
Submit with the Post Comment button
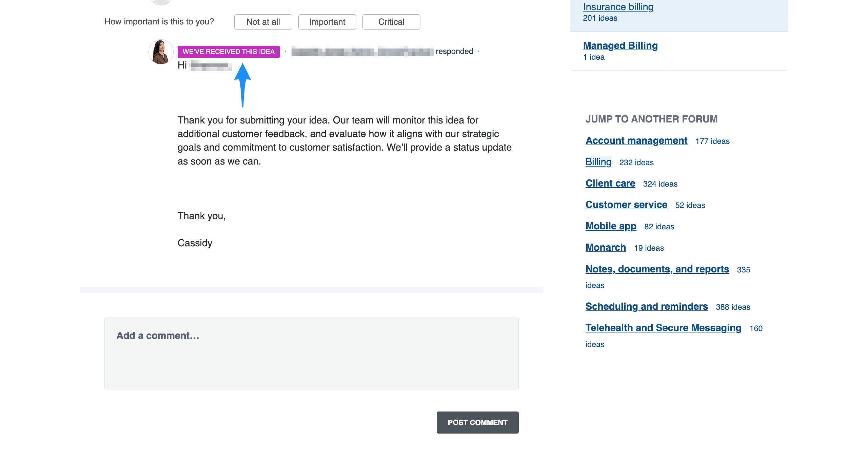coord(477,422)
